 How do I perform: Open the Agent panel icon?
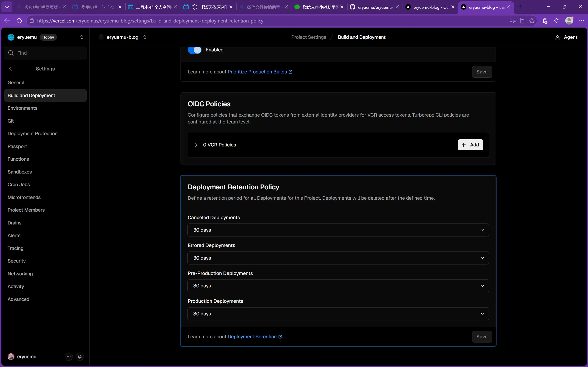pyautogui.click(x=558, y=37)
